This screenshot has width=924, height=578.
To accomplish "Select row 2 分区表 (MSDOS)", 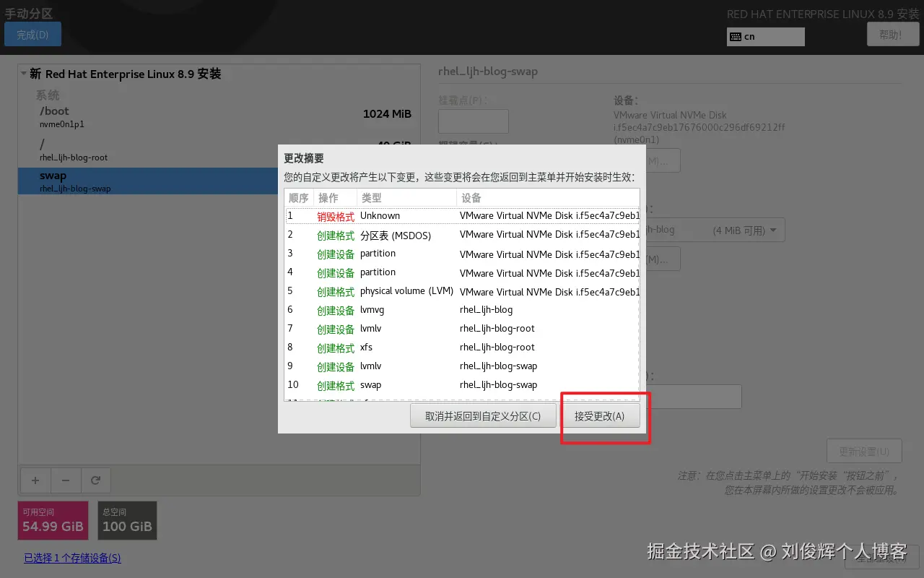I will [x=462, y=235].
